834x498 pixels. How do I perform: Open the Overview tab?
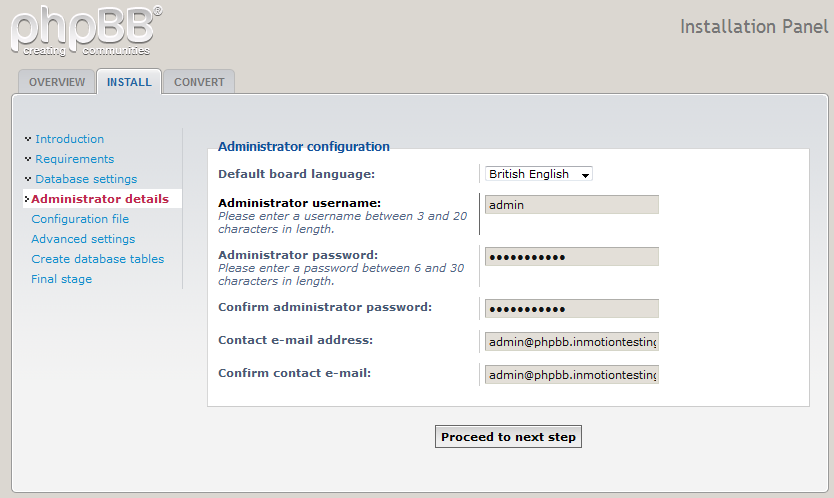57,82
